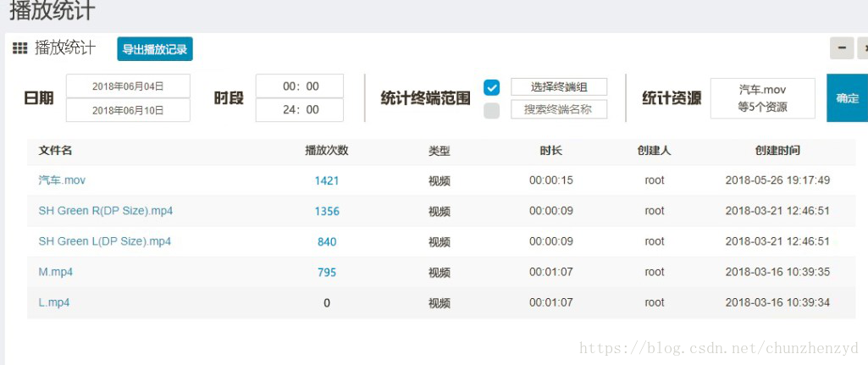
Task: Click 视频 type in the L.mp4 row
Action: coord(439,303)
